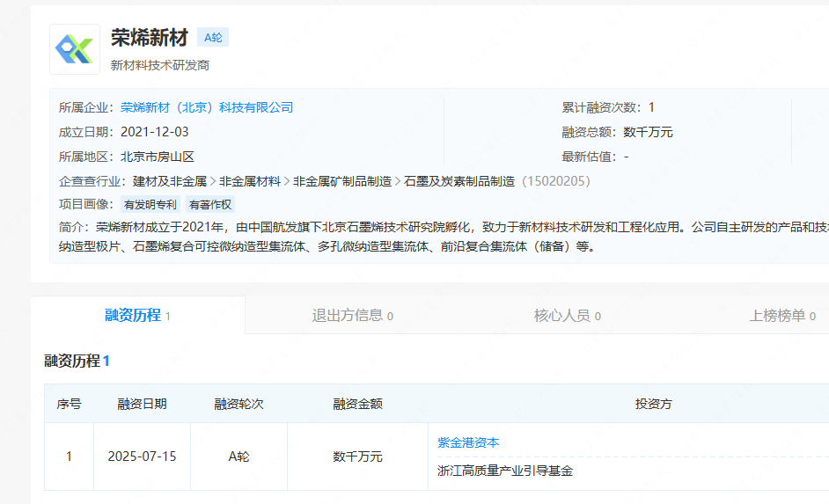Click the A轮 cell in financing table
829x504 pixels.
238,457
